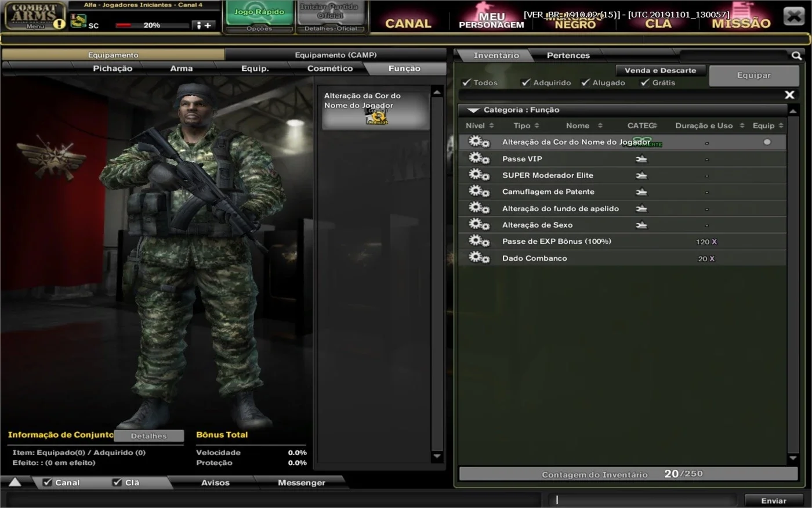Click the yellow exclamation alert icon
The width and height of the screenshot is (812, 508).
point(59,24)
